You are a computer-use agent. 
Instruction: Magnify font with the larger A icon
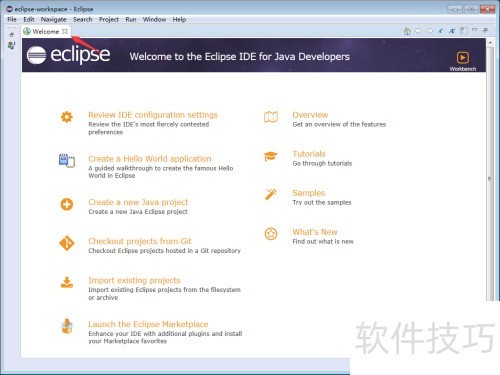tap(452, 31)
